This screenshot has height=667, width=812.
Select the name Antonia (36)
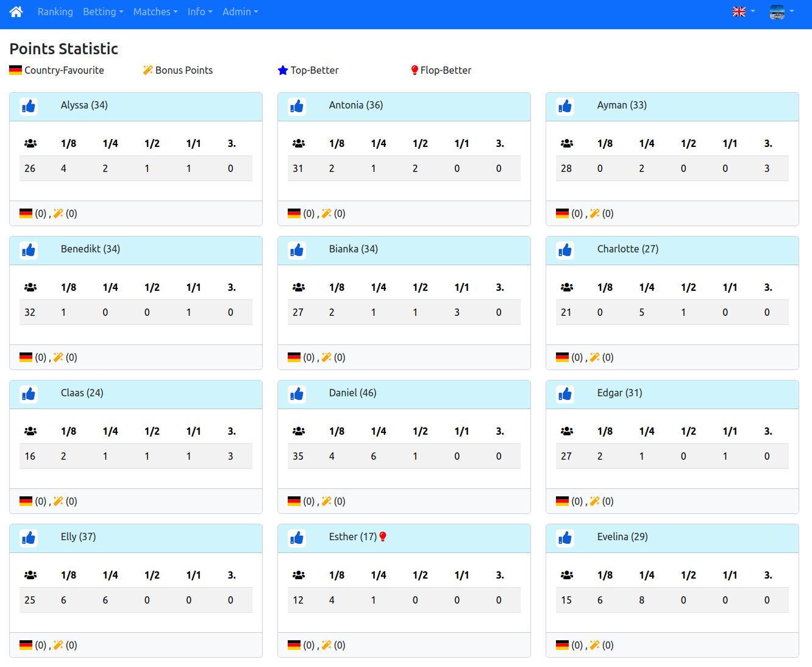356,105
